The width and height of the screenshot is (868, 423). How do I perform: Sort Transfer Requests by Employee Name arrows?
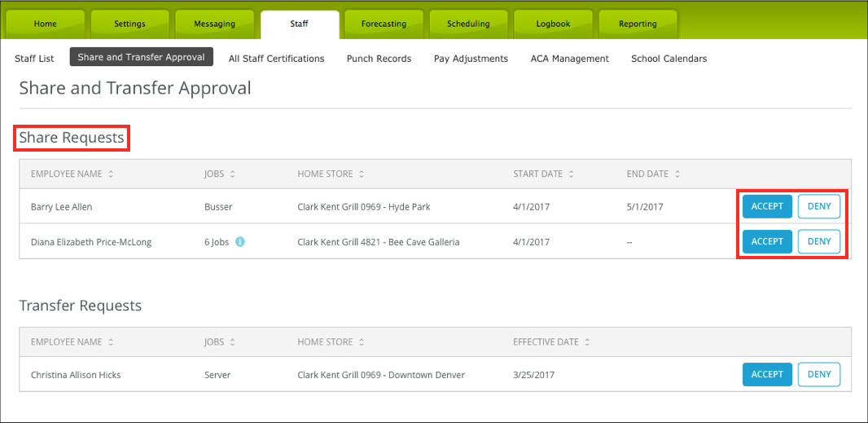pyautogui.click(x=111, y=342)
